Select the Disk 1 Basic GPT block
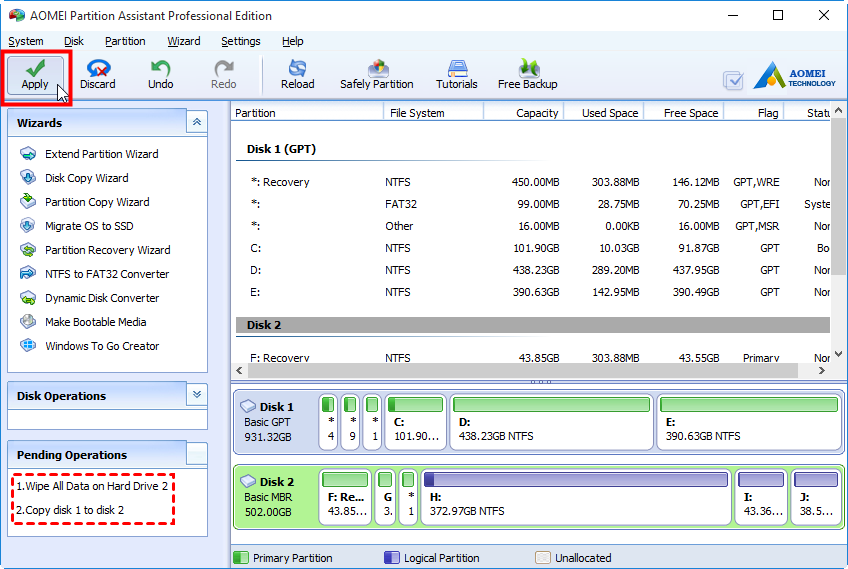This screenshot has height=569, width=848. pyautogui.click(x=275, y=421)
